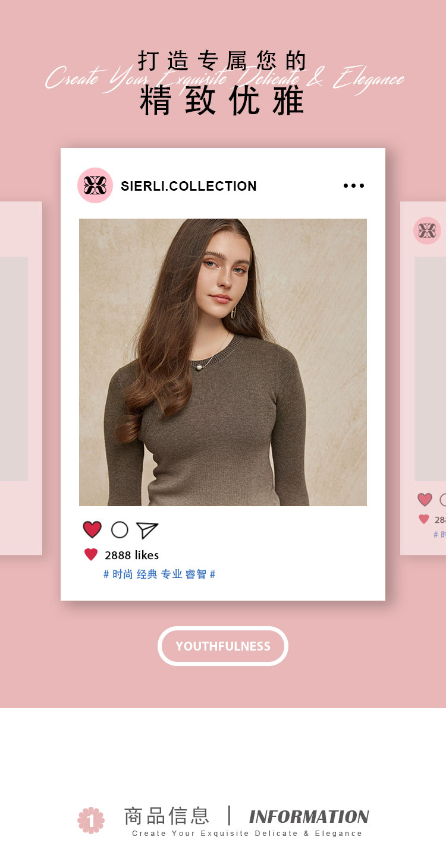Open the three-dot more options menu
Image resolution: width=446 pixels, height=868 pixels.
354,185
